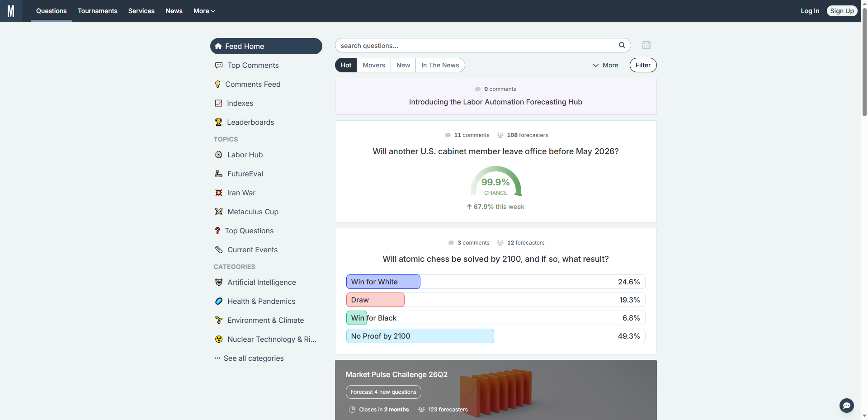Expand See all categories
The height and width of the screenshot is (420, 868).
click(x=253, y=358)
